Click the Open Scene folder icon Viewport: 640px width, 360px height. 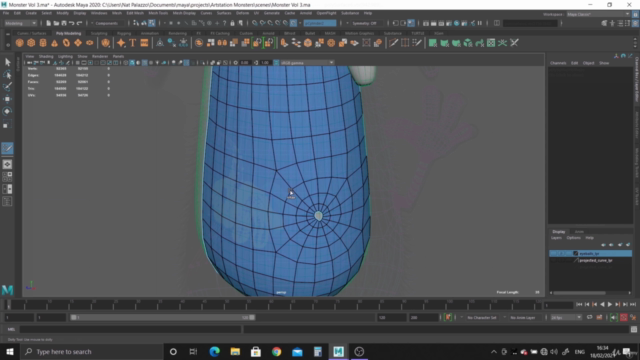[56, 23]
